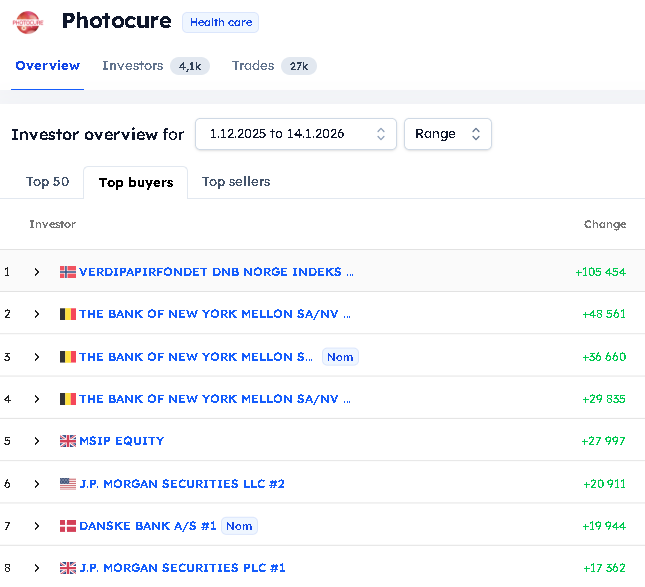Click the Nom badge next to Danske Bank

(x=239, y=526)
